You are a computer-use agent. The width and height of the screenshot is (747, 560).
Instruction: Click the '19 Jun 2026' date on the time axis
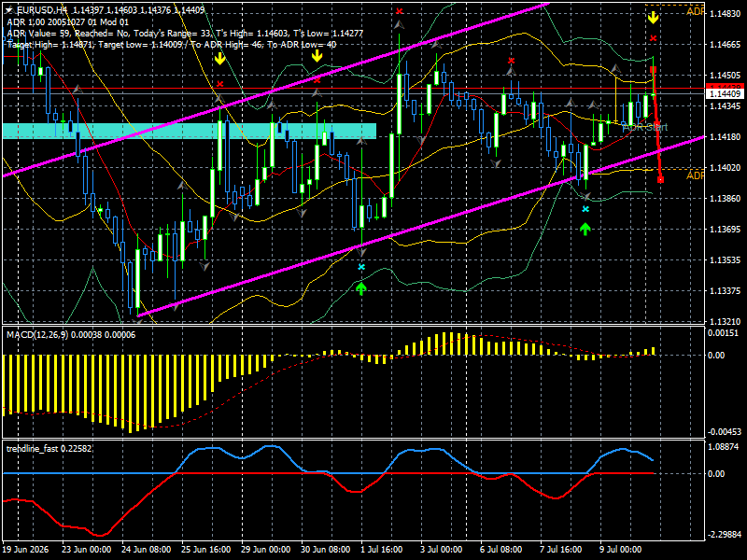(25, 550)
